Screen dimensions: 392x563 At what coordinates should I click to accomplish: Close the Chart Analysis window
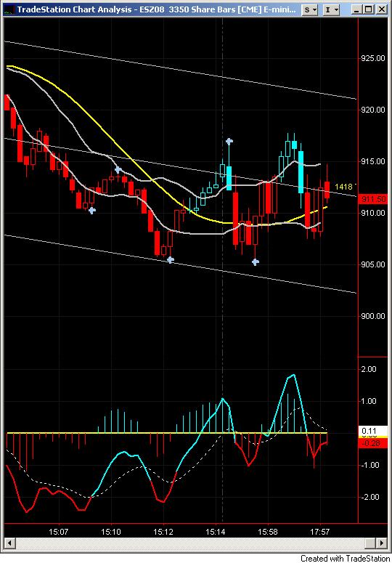380,9
